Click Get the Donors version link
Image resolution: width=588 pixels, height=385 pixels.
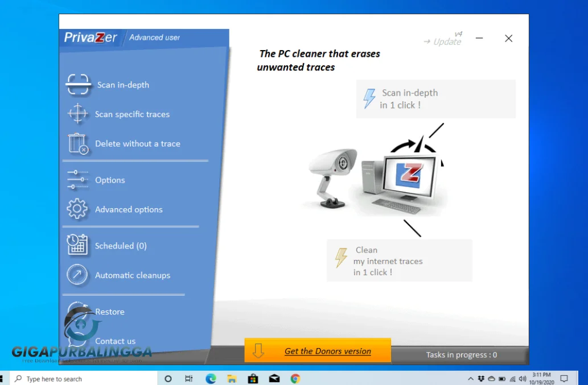point(328,351)
